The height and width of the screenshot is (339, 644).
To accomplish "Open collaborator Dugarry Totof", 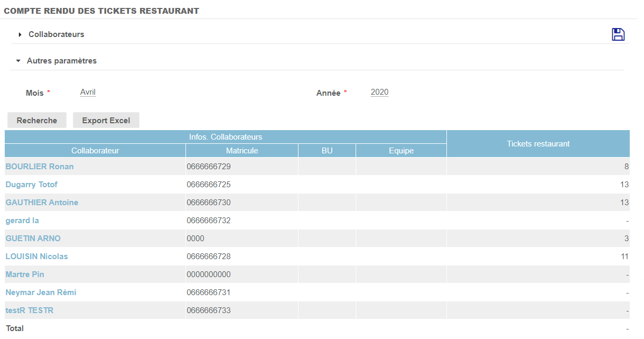I will pyautogui.click(x=32, y=185).
